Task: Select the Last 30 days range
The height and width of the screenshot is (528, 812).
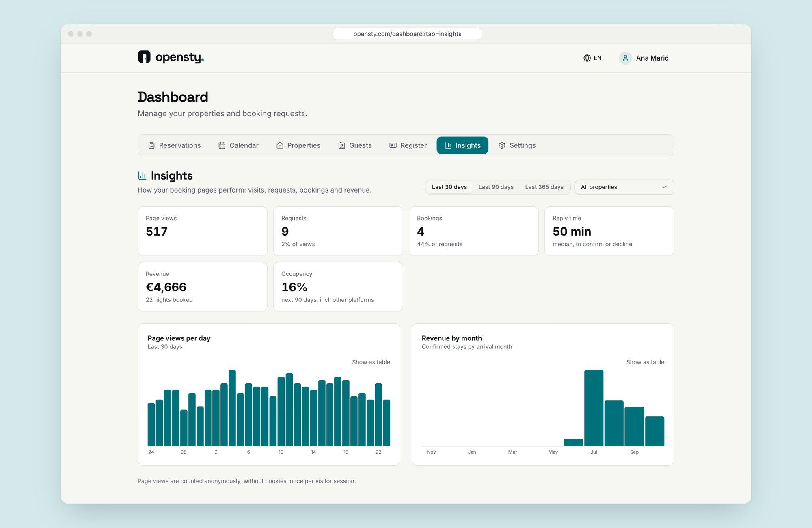Action: [449, 187]
